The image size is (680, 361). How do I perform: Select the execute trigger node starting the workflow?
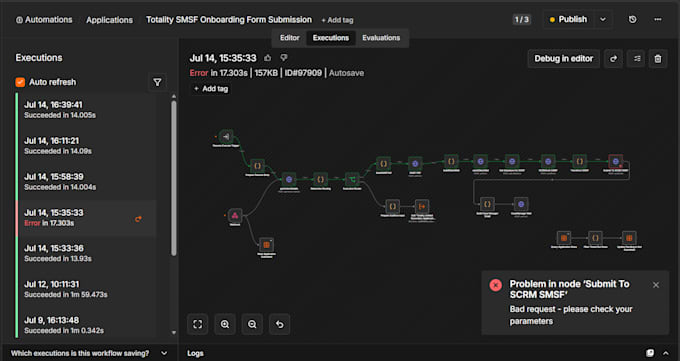pyautogui.click(x=226, y=137)
